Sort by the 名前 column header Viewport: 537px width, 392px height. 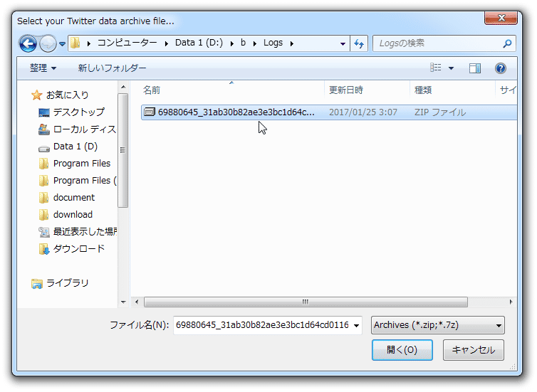152,90
